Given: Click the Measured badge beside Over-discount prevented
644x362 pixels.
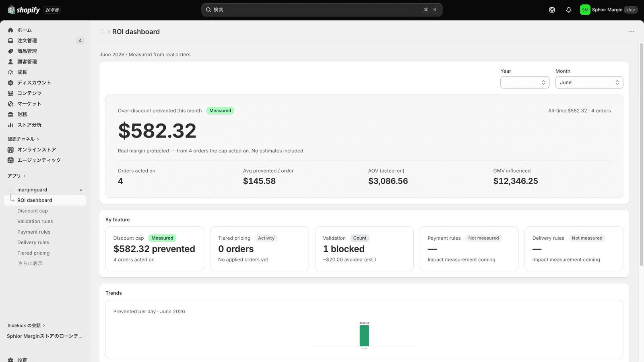Looking at the screenshot, I should (x=220, y=111).
